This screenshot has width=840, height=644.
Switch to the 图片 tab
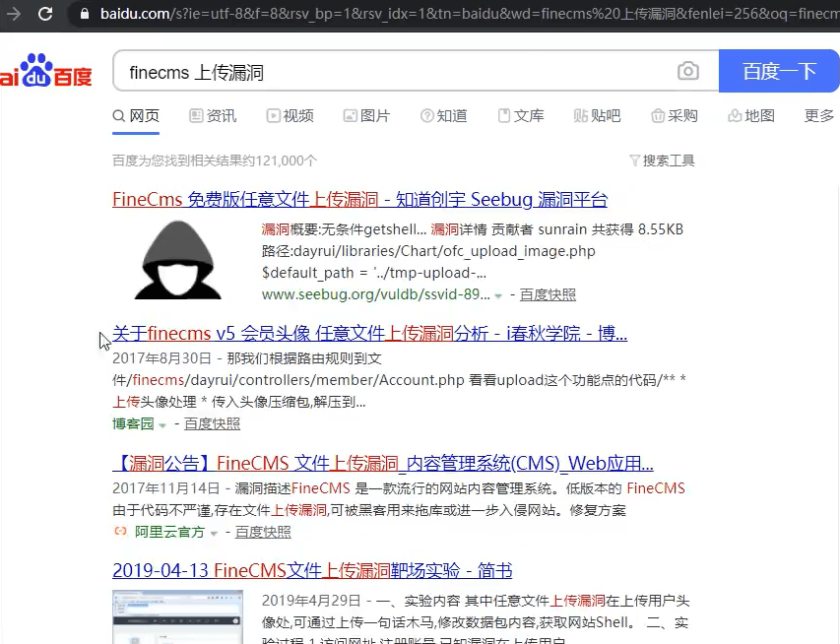(367, 116)
